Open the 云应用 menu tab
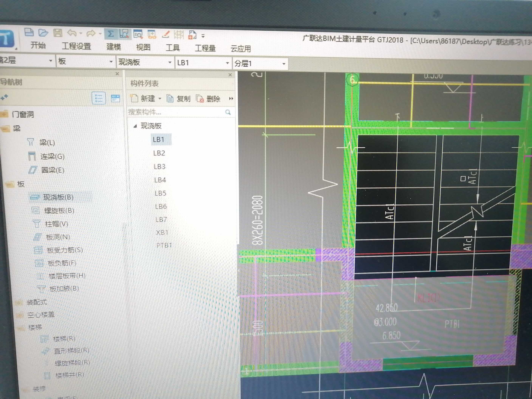 pyautogui.click(x=241, y=49)
